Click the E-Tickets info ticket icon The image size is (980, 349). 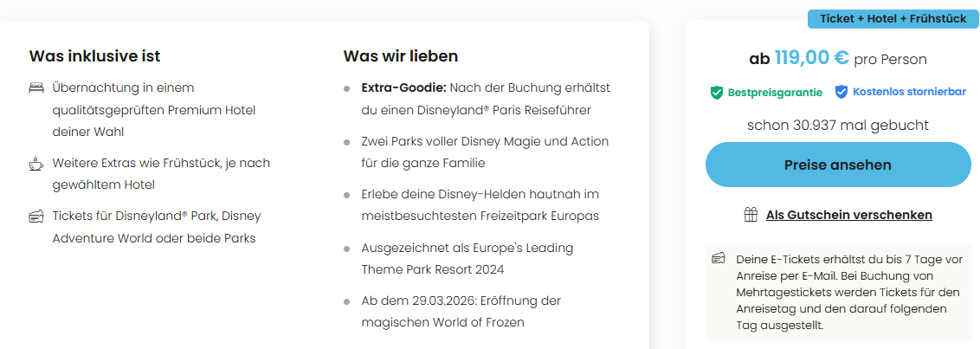pos(719,258)
